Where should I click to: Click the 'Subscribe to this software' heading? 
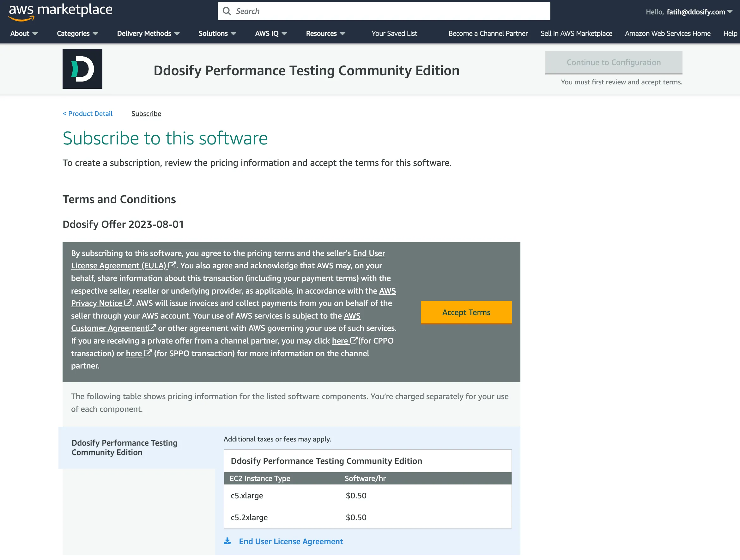point(165,138)
